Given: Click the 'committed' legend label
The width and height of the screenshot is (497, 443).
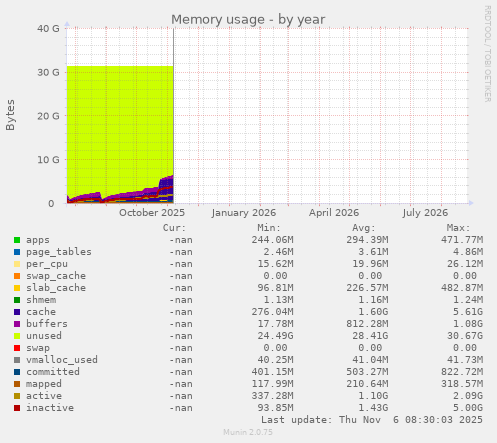Looking at the screenshot, I should [53, 372].
